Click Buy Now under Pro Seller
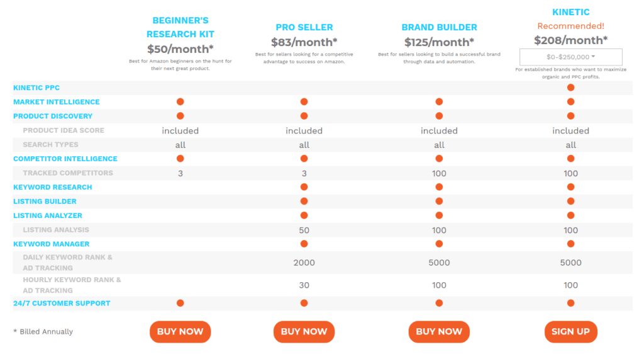Screen dimensions: 644x364 tap(304, 331)
